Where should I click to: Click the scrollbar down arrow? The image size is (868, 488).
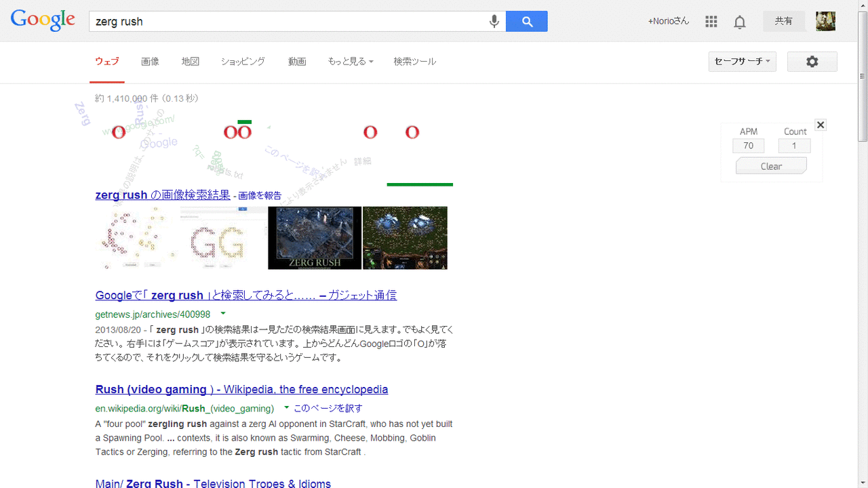click(863, 482)
